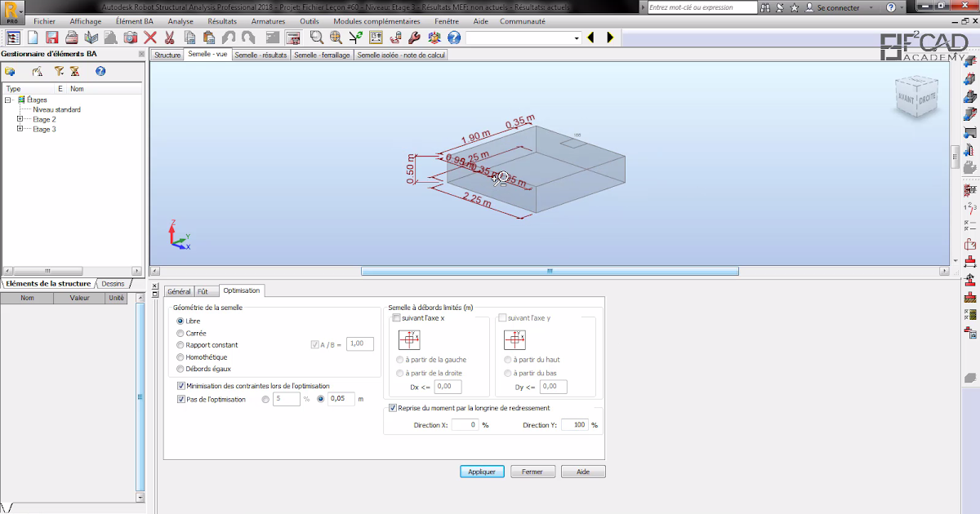
Task: Take a screen capture with the camera icon
Action: [x=130, y=37]
